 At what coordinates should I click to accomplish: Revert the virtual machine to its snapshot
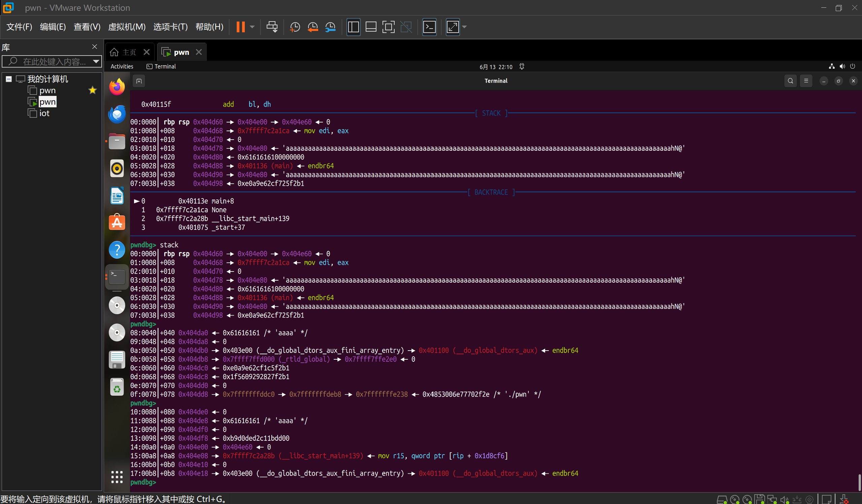(313, 27)
